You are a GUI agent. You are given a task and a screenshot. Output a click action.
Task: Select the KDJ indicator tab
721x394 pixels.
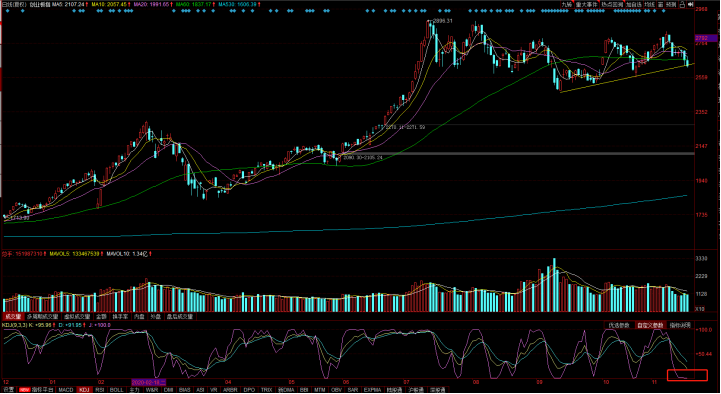tap(84, 390)
